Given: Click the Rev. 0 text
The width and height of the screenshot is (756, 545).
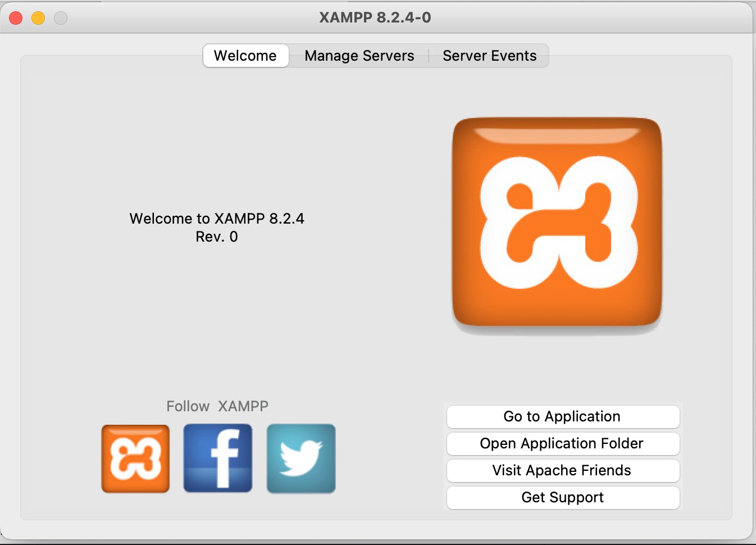Looking at the screenshot, I should [216, 237].
